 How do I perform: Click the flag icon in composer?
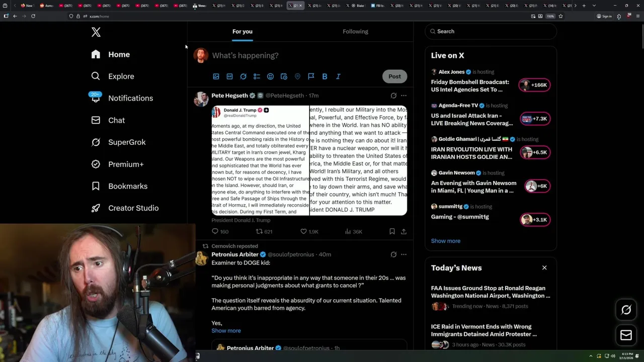click(311, 76)
